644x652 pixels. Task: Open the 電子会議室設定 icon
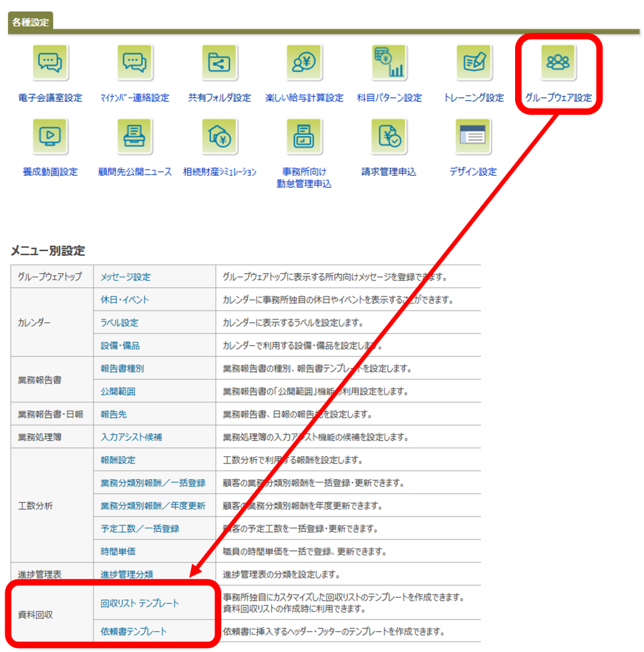[50, 63]
